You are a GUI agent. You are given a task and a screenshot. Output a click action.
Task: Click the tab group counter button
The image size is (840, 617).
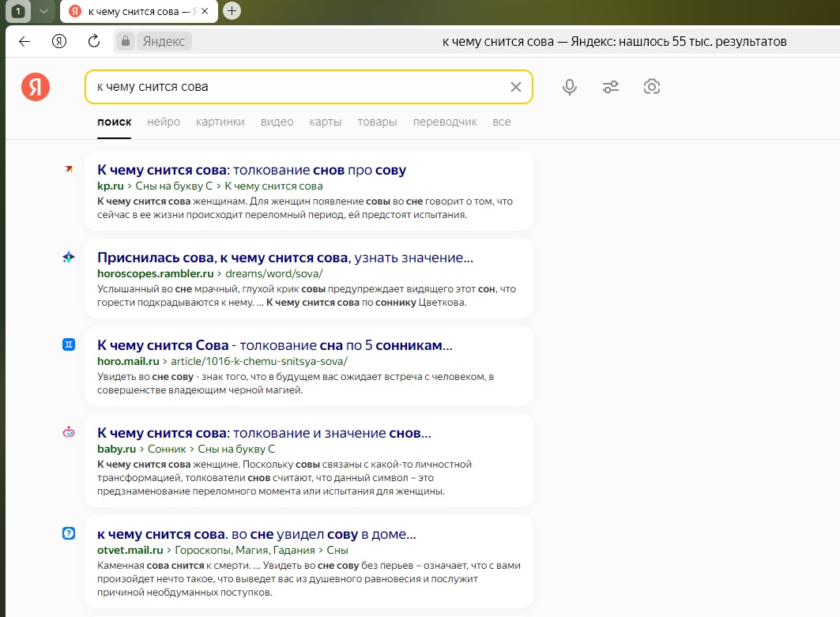[18, 11]
